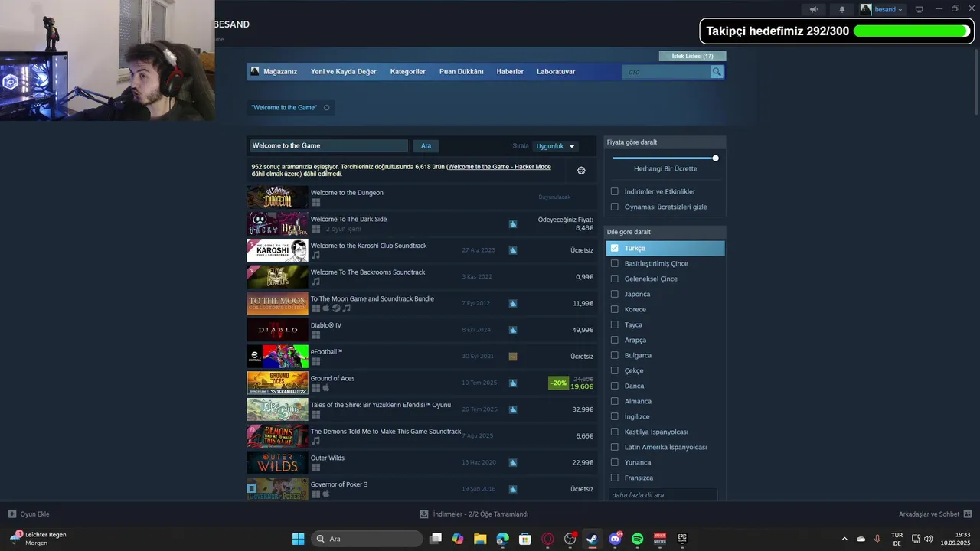Screen dimensions: 980x551
Task: Open Microsoft Store from the taskbar
Action: pos(525,539)
